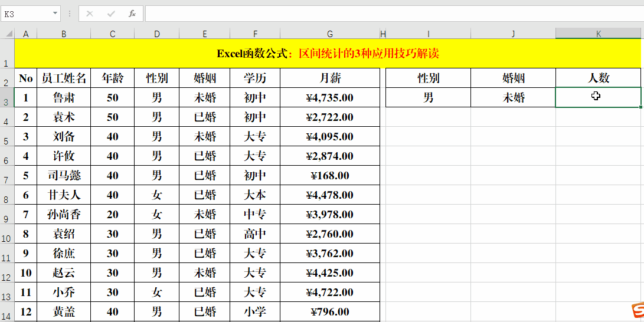This screenshot has height=322, width=644.
Task: Click the salary cell ¥3,762.00
Action: pyautogui.click(x=330, y=254)
